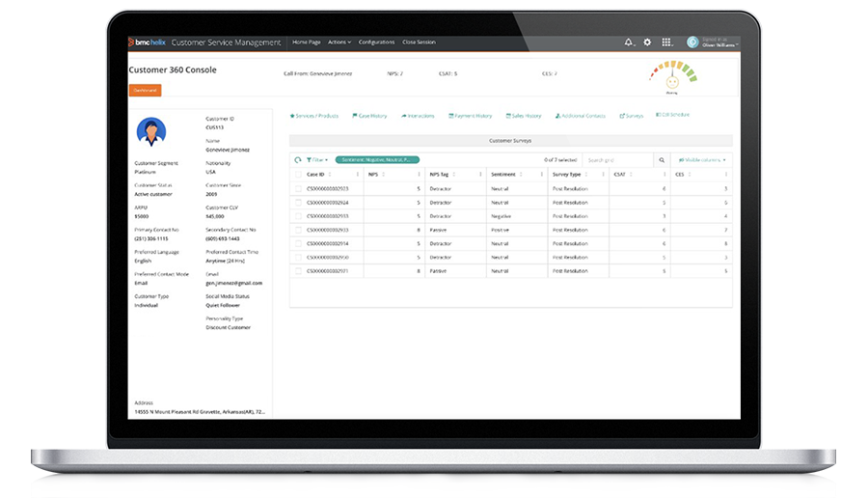
Task: Open the notifications bell icon
Action: point(629,42)
